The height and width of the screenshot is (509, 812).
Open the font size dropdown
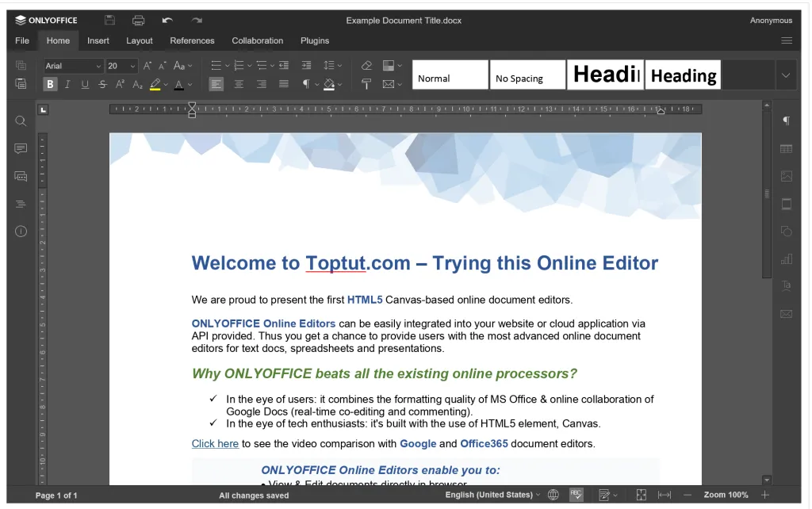(x=132, y=66)
